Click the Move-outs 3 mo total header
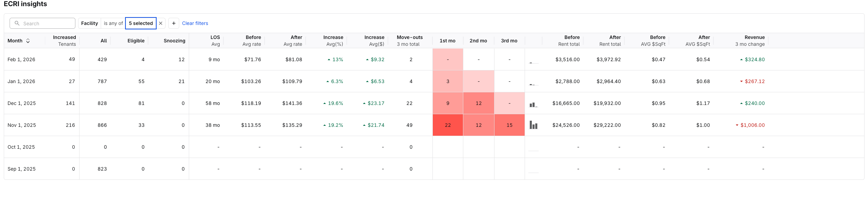Viewport: 868px width, 200px height. coord(409,41)
